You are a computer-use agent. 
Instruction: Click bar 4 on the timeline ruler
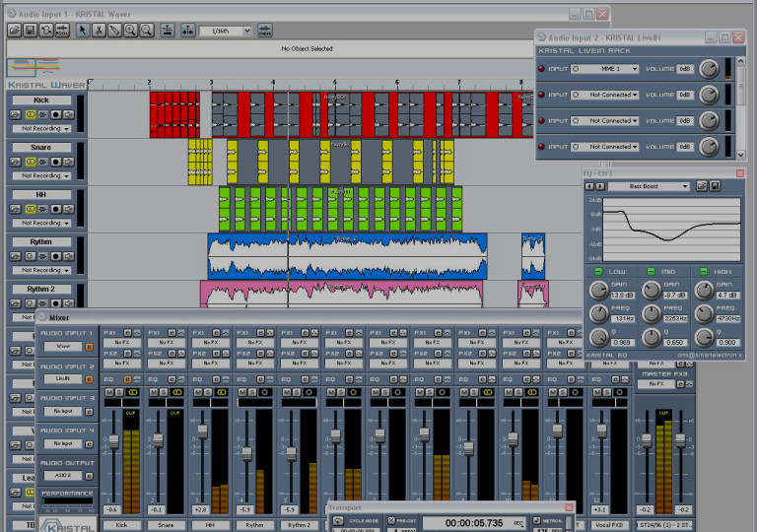coord(273,83)
